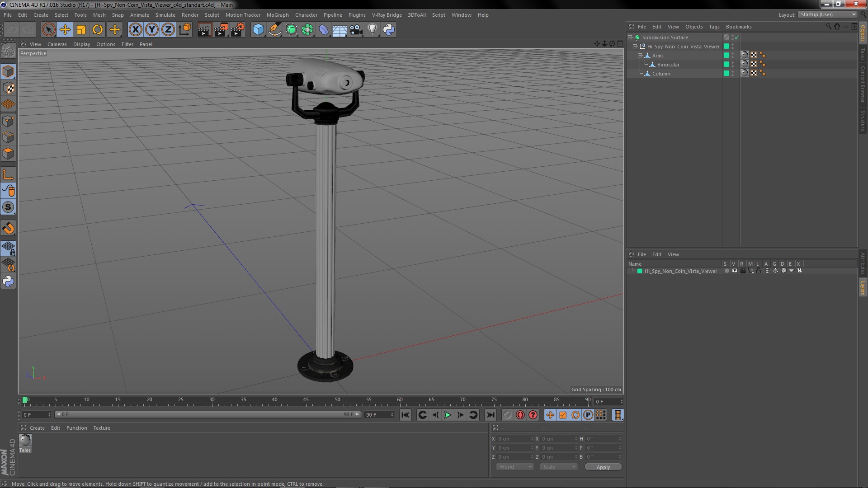Image resolution: width=868 pixels, height=488 pixels.
Task: Toggle Z axis lock
Action: [168, 30]
